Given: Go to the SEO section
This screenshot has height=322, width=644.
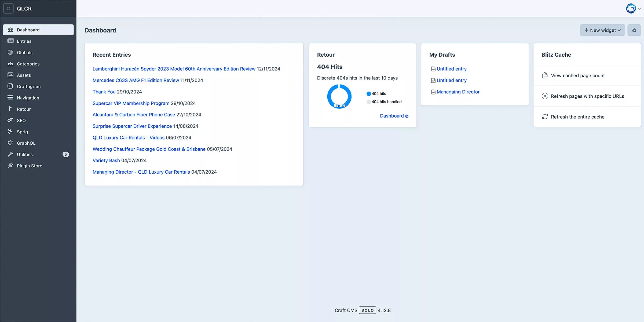Looking at the screenshot, I should (38, 120).
